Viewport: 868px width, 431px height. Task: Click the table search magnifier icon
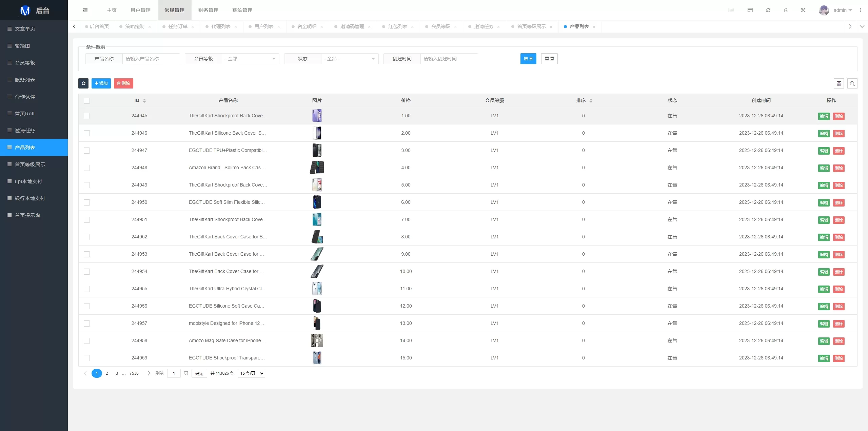tap(852, 83)
